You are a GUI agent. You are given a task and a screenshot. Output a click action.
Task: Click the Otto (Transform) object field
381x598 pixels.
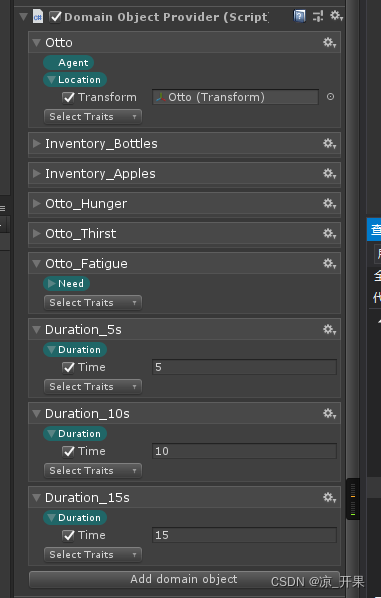point(235,97)
